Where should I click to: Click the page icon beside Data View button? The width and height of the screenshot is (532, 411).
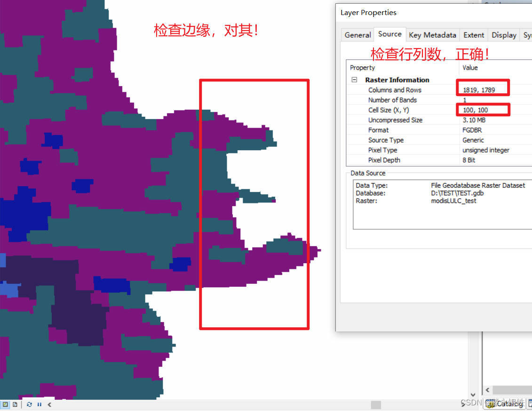(15, 404)
